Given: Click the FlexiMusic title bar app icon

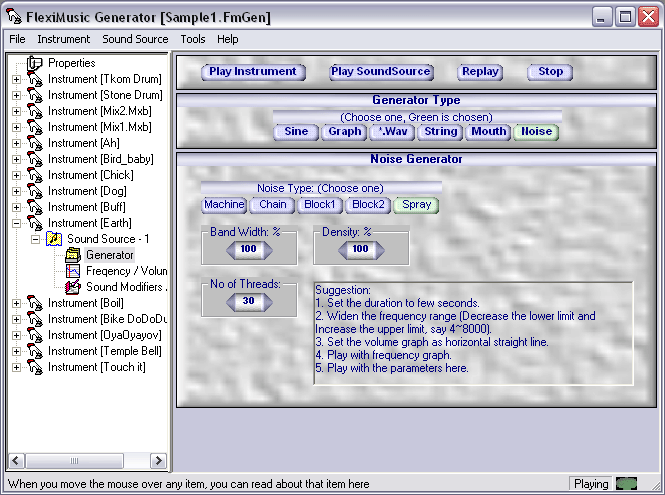Looking at the screenshot, I should pyautogui.click(x=14, y=17).
